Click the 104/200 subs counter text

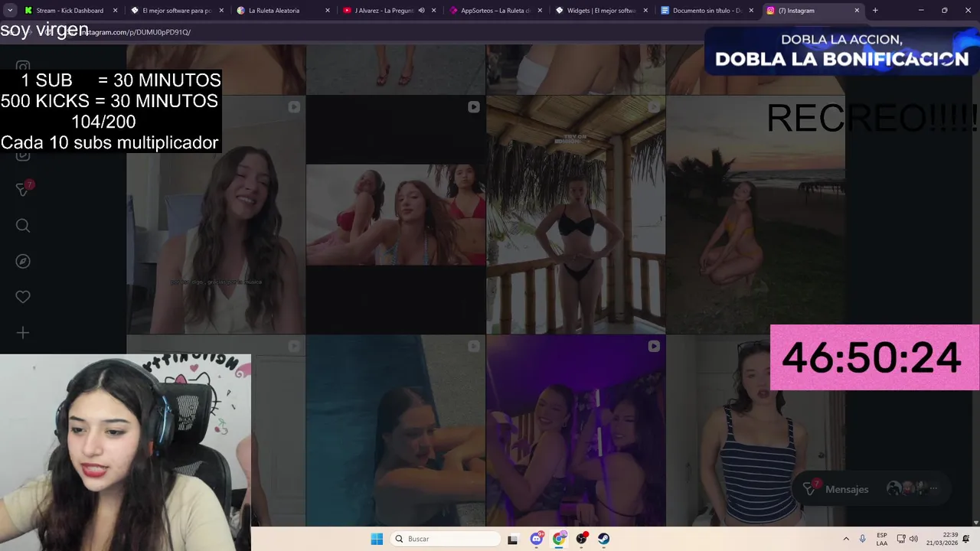pyautogui.click(x=103, y=122)
